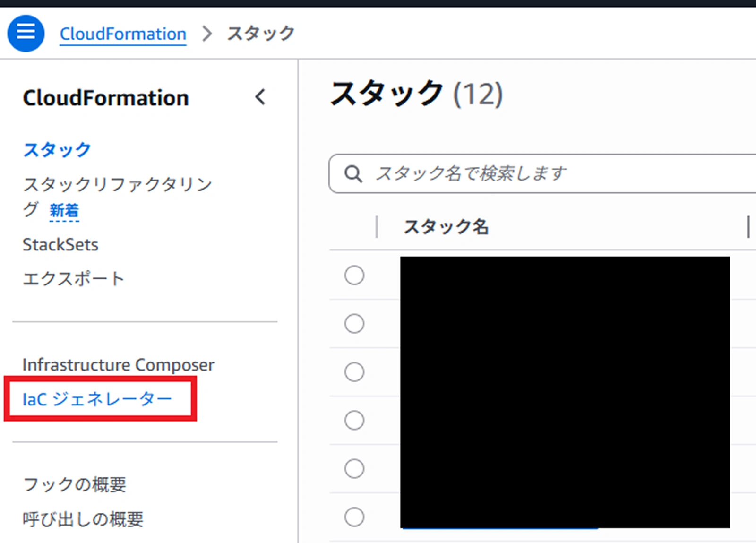This screenshot has height=543, width=756.
Task: Open スタックリファクタリング in the sidebar
Action: pyautogui.click(x=117, y=197)
